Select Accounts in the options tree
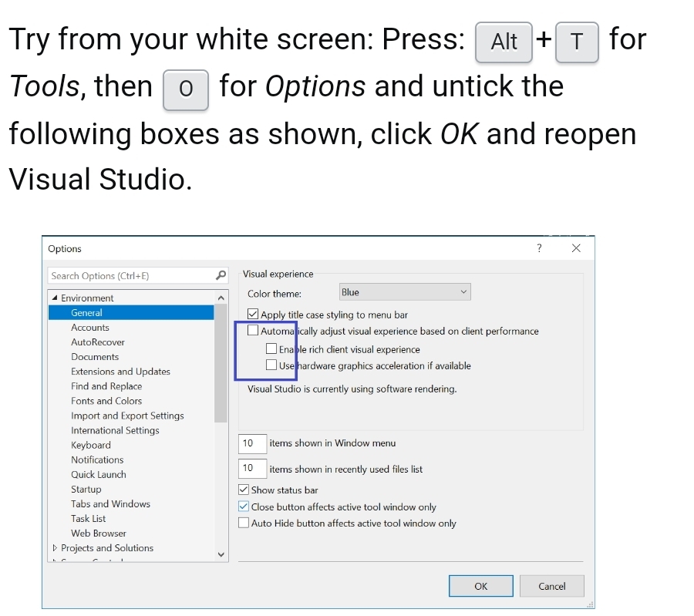This screenshot has height=616, width=694. click(x=90, y=328)
